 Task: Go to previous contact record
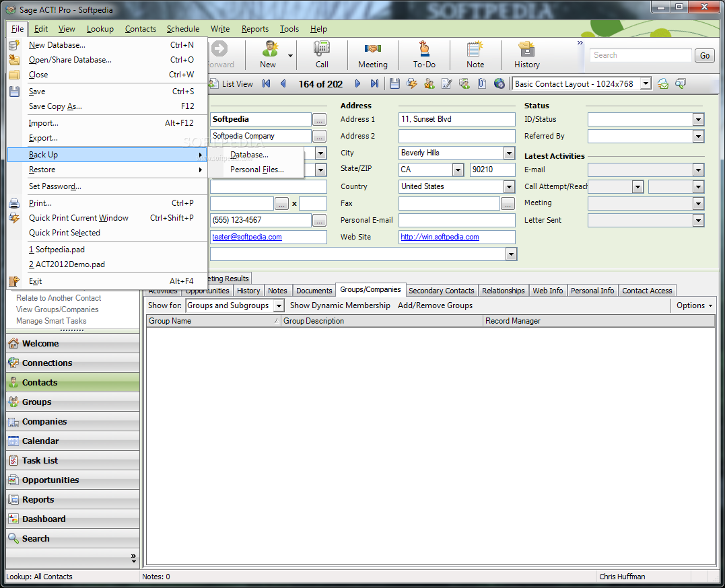point(283,83)
